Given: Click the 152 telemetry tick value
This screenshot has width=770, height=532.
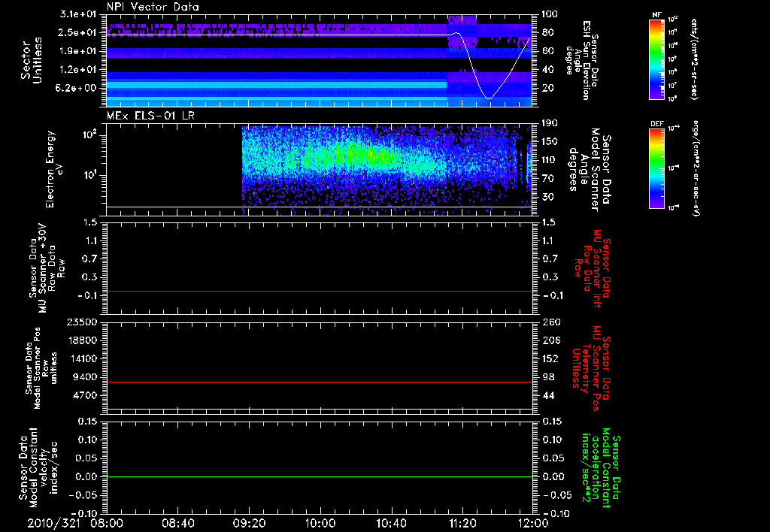Looking at the screenshot, I should (x=551, y=358).
